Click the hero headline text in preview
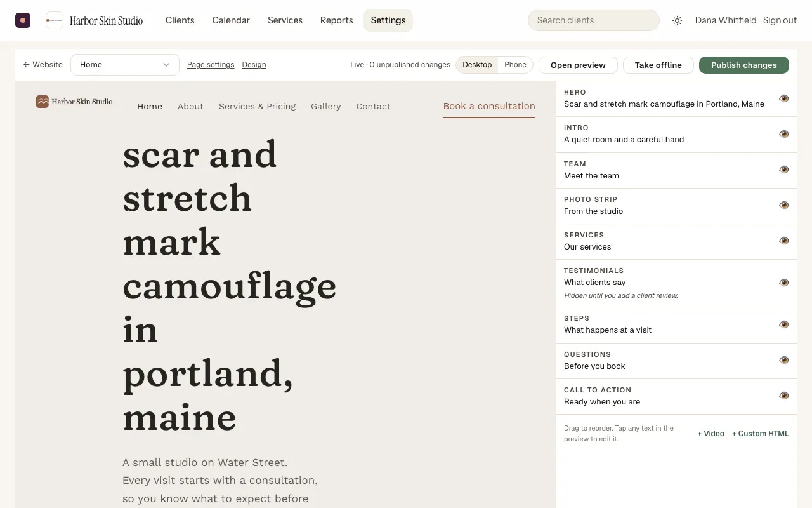This screenshot has width=812, height=508. click(230, 286)
